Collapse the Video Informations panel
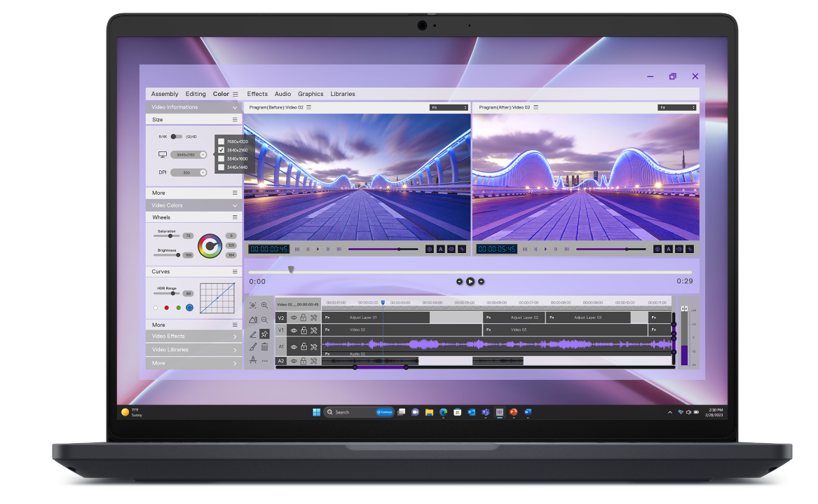 click(x=235, y=108)
